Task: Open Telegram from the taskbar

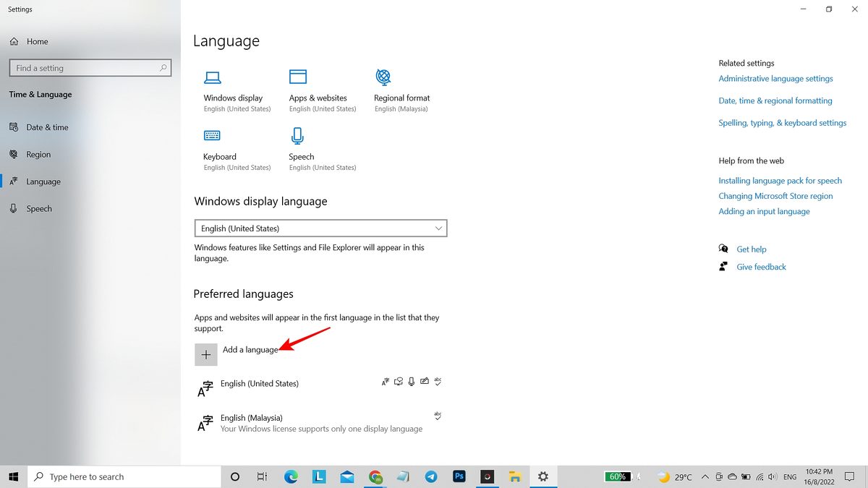Action: point(431,476)
